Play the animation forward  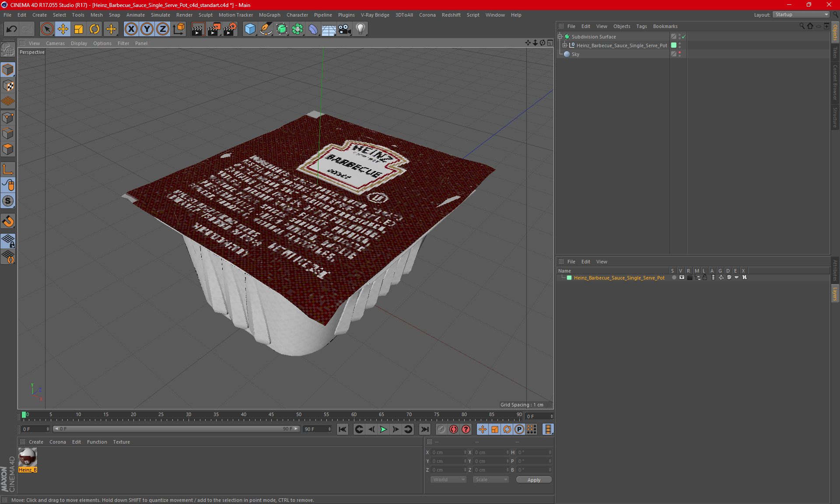coord(383,429)
